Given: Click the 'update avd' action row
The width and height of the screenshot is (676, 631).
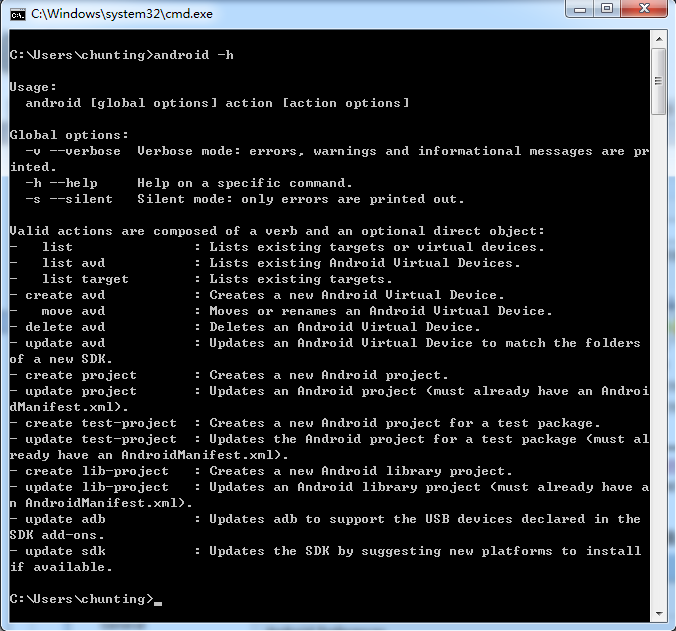Looking at the screenshot, I should 325,343.
